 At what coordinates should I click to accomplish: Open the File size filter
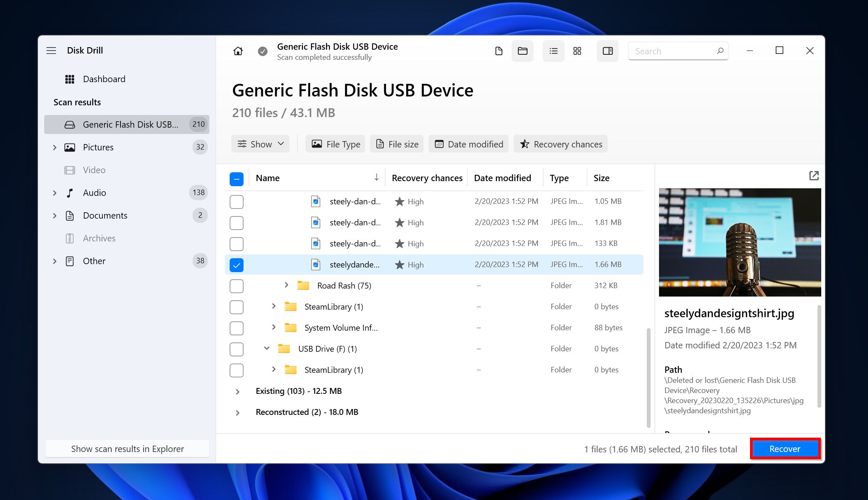pyautogui.click(x=397, y=144)
